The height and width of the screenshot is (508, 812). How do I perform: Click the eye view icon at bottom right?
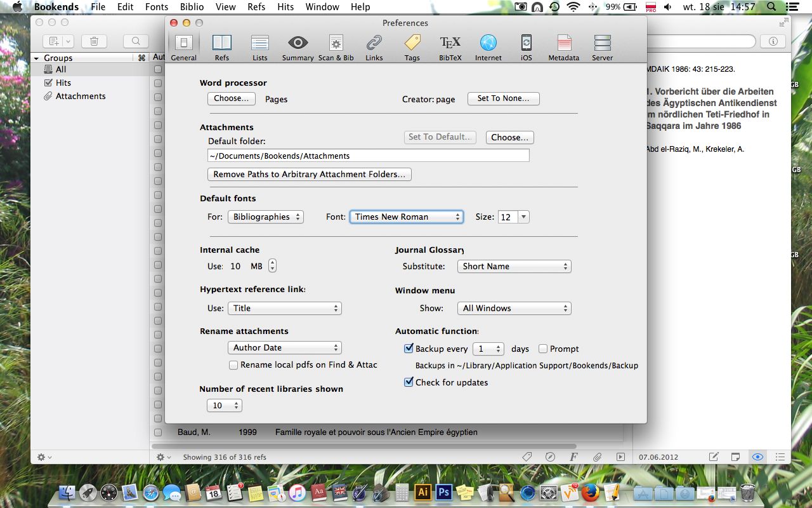pos(757,457)
